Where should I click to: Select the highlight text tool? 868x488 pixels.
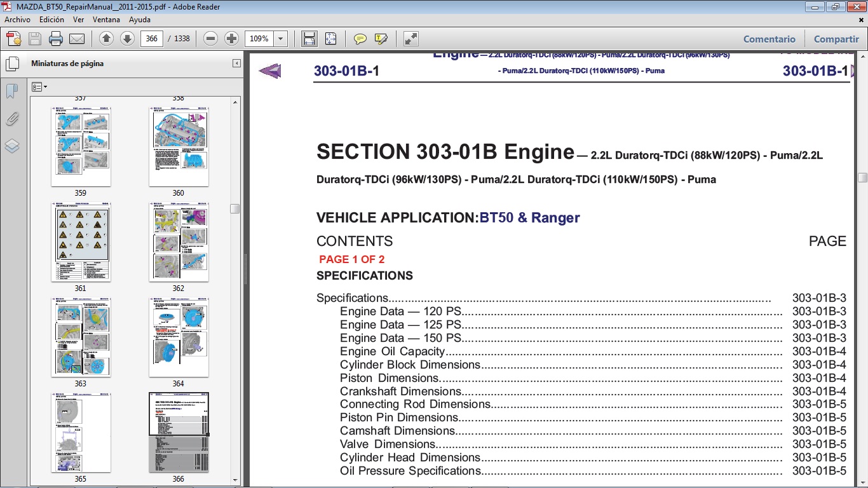[x=381, y=39]
